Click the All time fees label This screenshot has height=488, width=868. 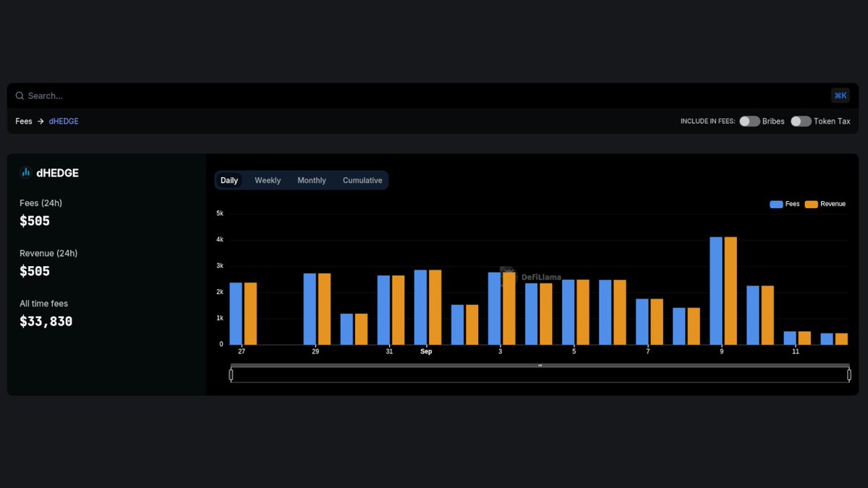(44, 304)
